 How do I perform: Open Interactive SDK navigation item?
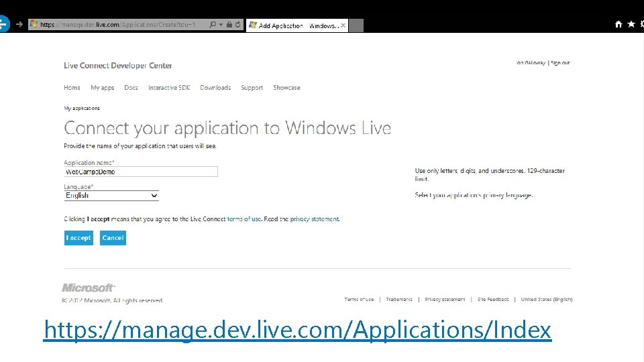pos(169,88)
